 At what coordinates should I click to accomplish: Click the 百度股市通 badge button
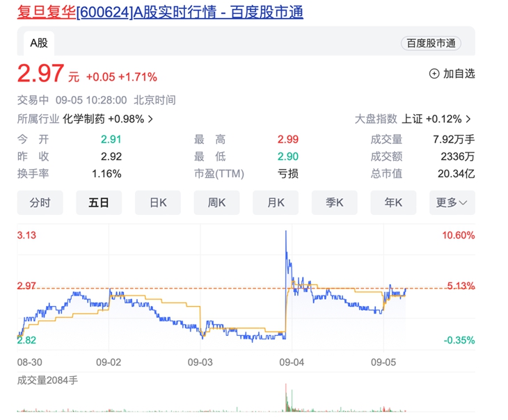click(431, 43)
